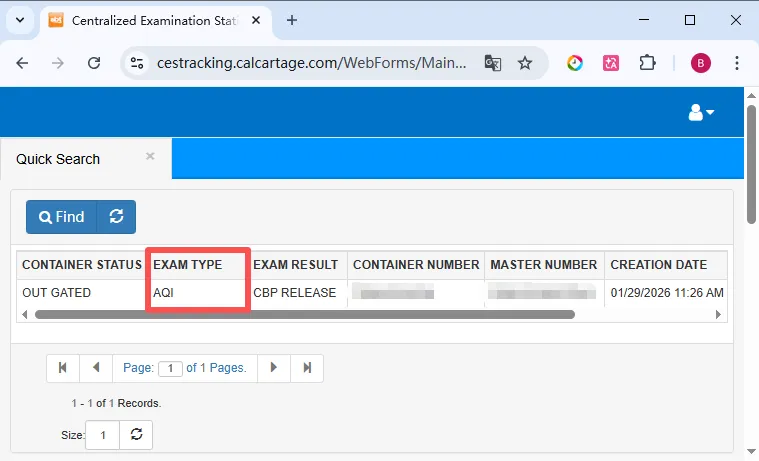
Task: Click the table's left scroll arrow
Action: pos(25,315)
